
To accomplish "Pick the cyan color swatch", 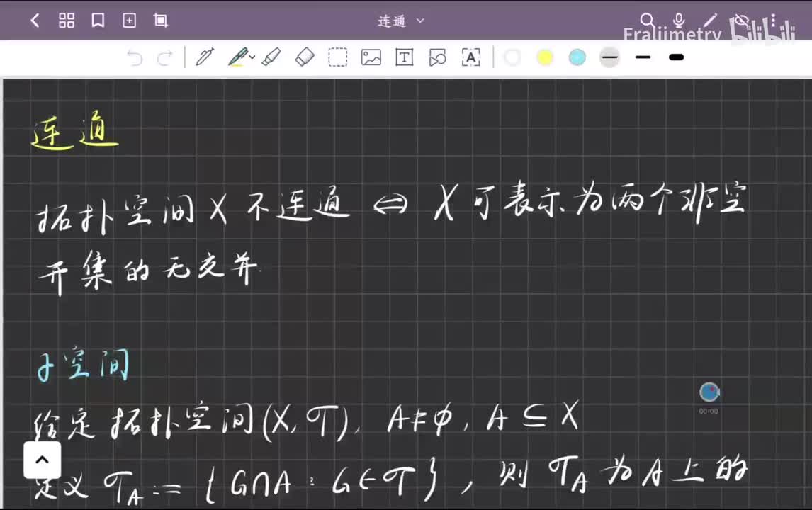I will pyautogui.click(x=577, y=57).
